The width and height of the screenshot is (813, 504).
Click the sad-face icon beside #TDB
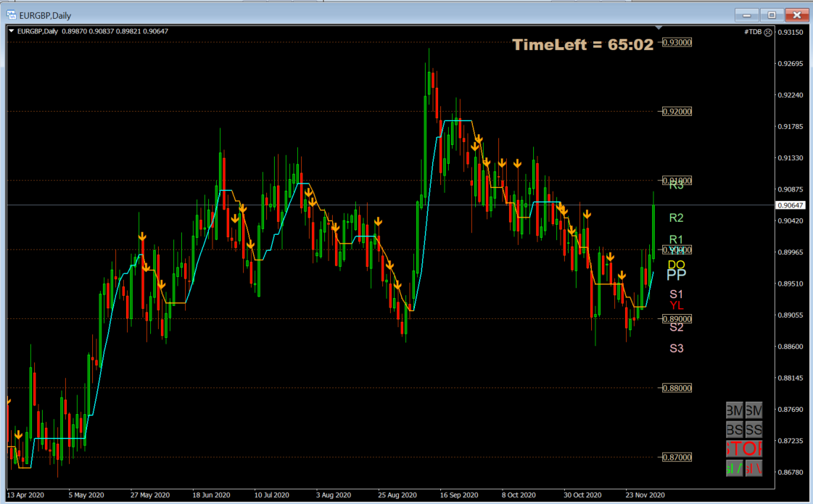pos(768,32)
